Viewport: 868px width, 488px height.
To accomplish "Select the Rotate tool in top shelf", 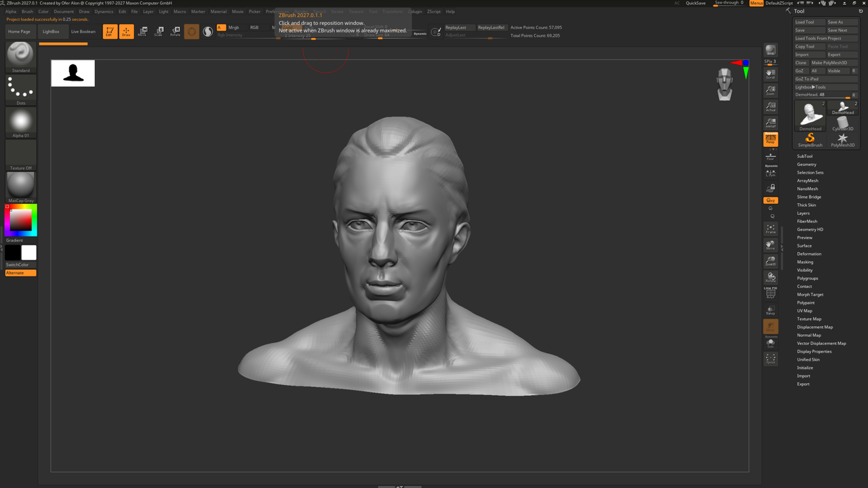I will 175,31.
